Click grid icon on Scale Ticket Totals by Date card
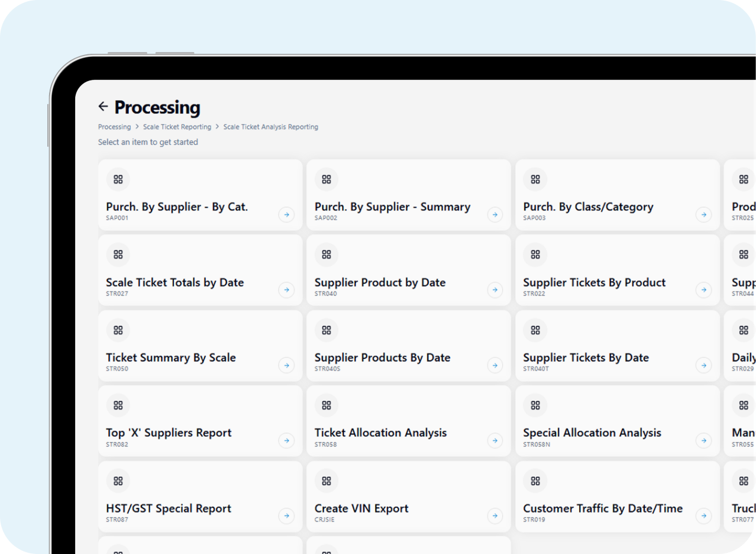This screenshot has width=756, height=554. coord(118,255)
